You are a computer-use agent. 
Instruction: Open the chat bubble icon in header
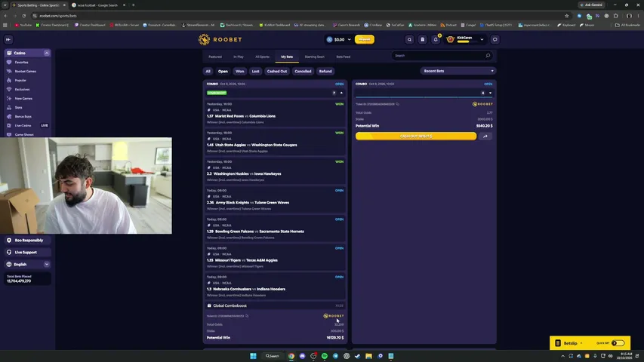(495, 39)
